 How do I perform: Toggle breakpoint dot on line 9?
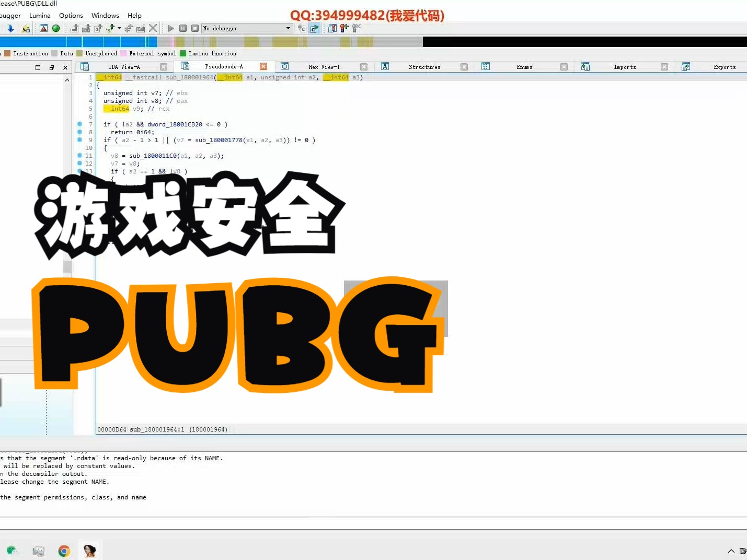tap(79, 140)
